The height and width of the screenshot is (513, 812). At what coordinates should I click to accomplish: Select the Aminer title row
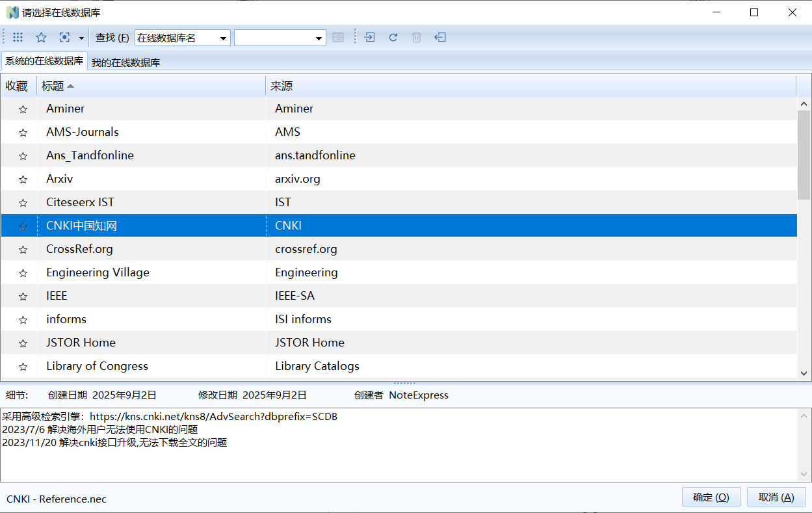click(65, 109)
